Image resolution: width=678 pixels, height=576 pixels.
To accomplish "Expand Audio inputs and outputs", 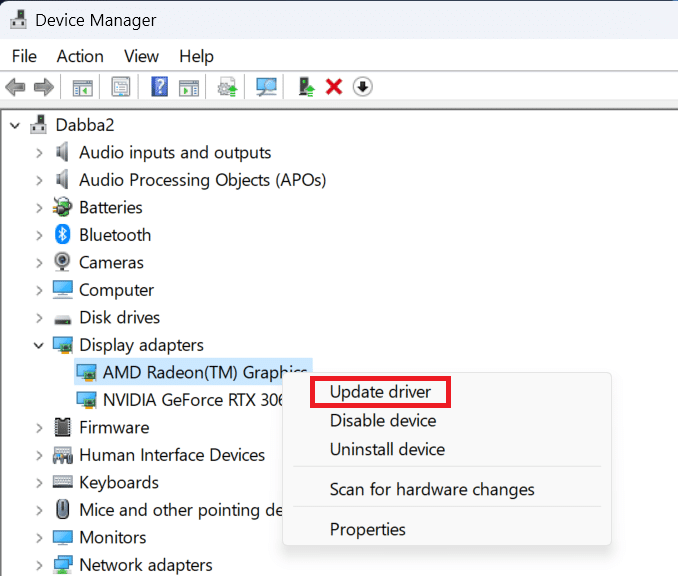I will (x=39, y=153).
